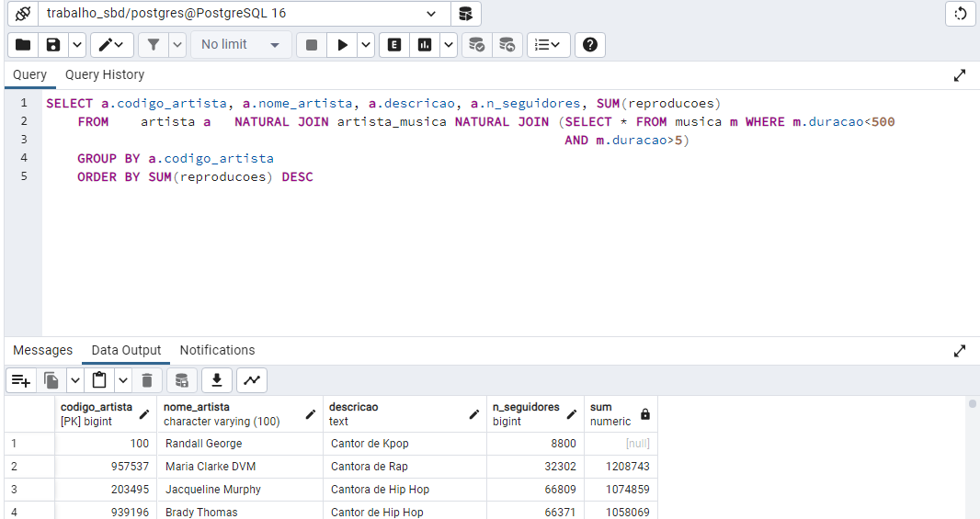The height and width of the screenshot is (519, 980).
Task: Open the Macros list dropdown
Action: 549,45
